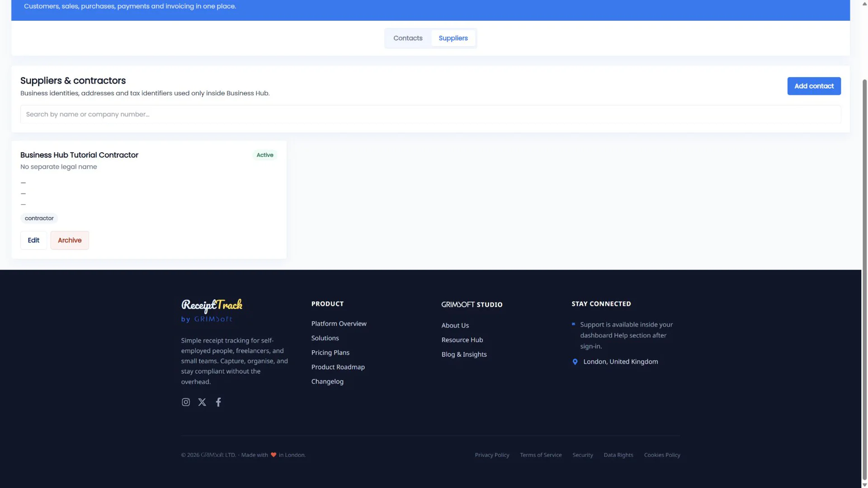Open the Resource Hub link
The height and width of the screenshot is (488, 868).
[x=462, y=340]
